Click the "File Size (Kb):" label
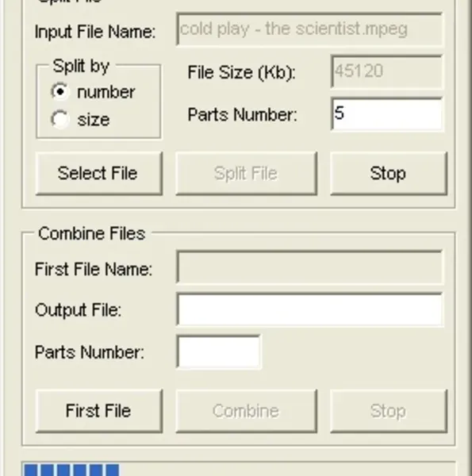 (242, 72)
